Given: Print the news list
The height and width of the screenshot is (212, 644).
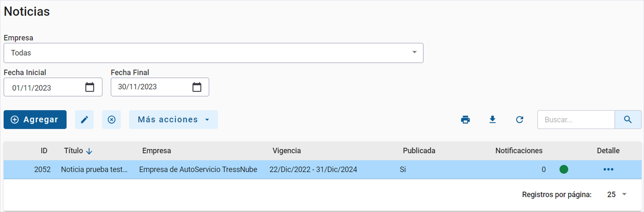Looking at the screenshot, I should 465,120.
